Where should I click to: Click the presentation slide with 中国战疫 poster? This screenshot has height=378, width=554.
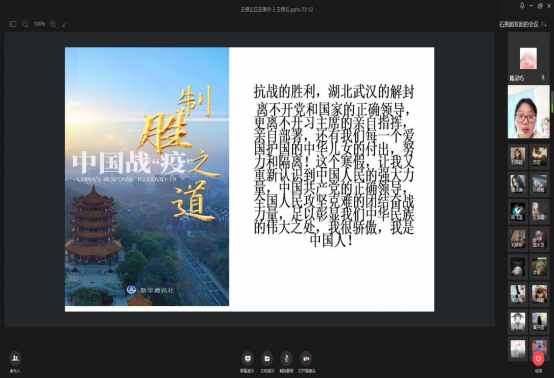coord(249,179)
